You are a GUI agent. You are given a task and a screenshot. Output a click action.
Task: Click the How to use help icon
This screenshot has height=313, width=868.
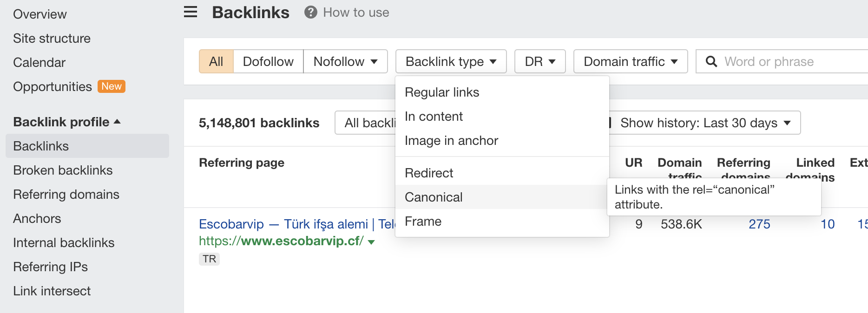[311, 13]
